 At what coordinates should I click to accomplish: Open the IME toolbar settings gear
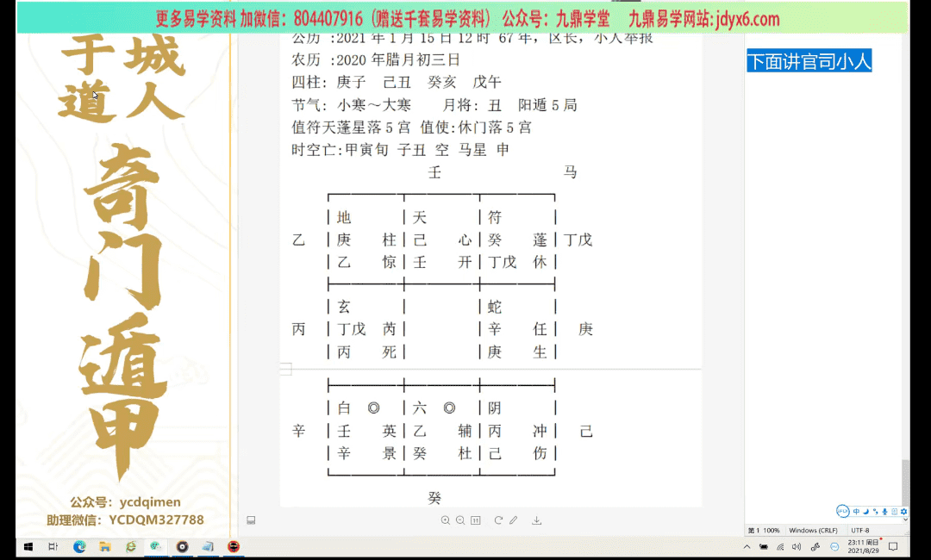pyautogui.click(x=903, y=511)
